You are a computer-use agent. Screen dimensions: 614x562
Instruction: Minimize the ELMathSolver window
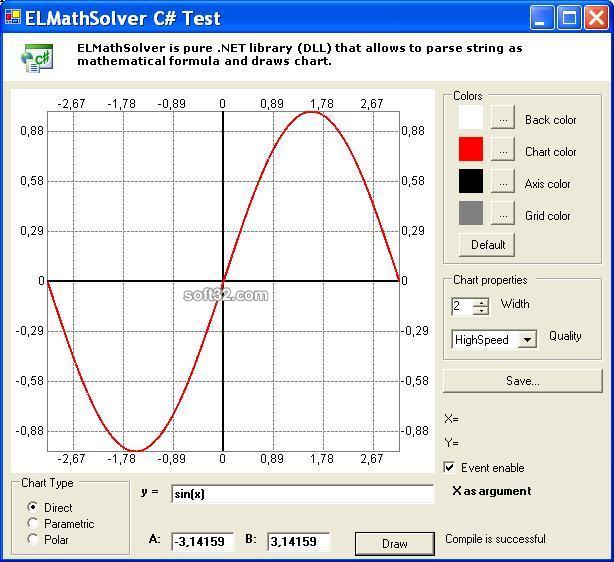[x=543, y=17]
